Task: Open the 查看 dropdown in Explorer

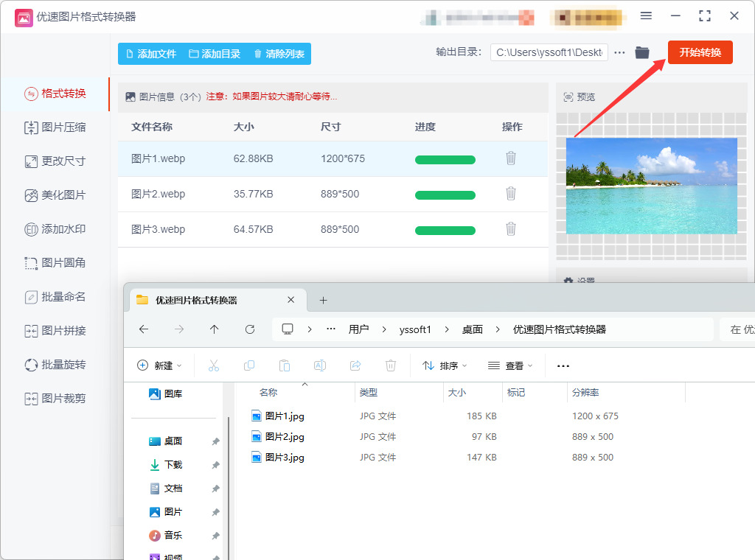Action: coord(510,365)
